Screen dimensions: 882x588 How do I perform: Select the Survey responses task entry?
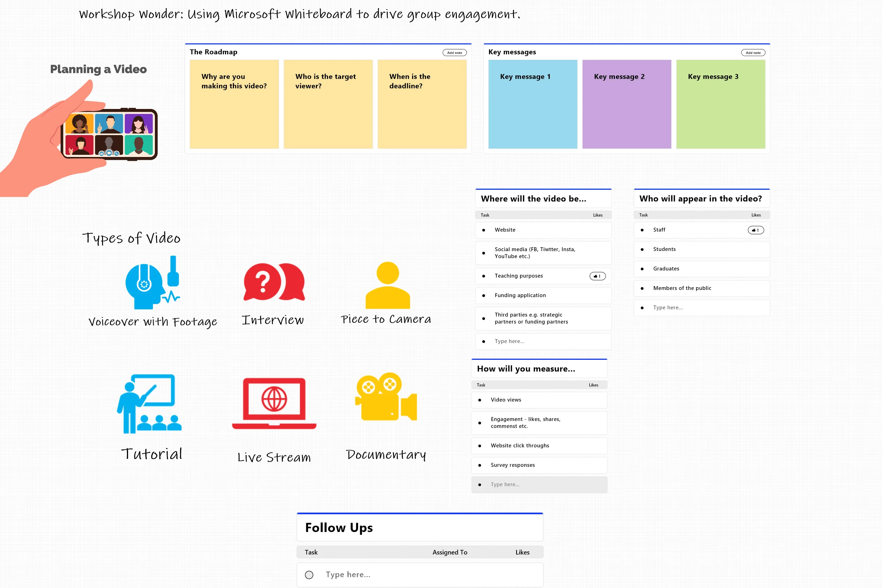pos(512,465)
